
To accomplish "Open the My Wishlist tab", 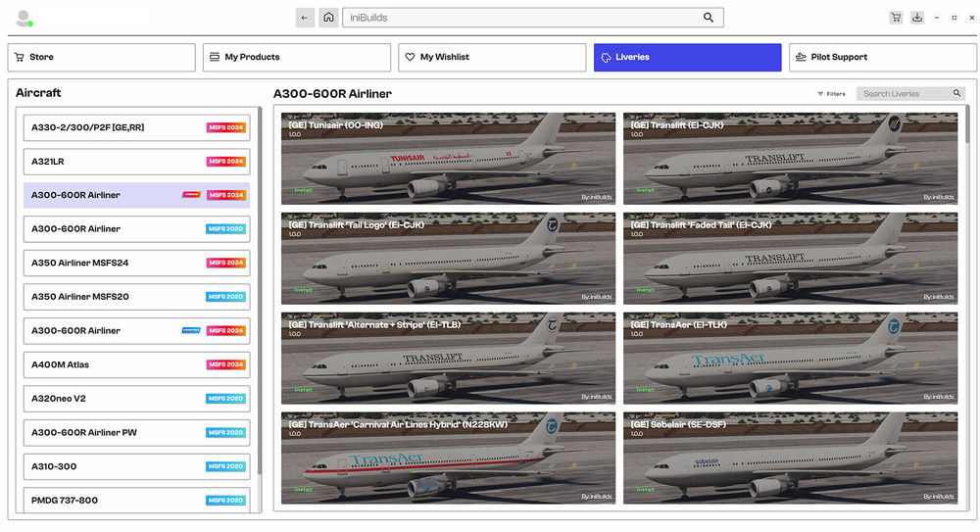I will point(491,58).
